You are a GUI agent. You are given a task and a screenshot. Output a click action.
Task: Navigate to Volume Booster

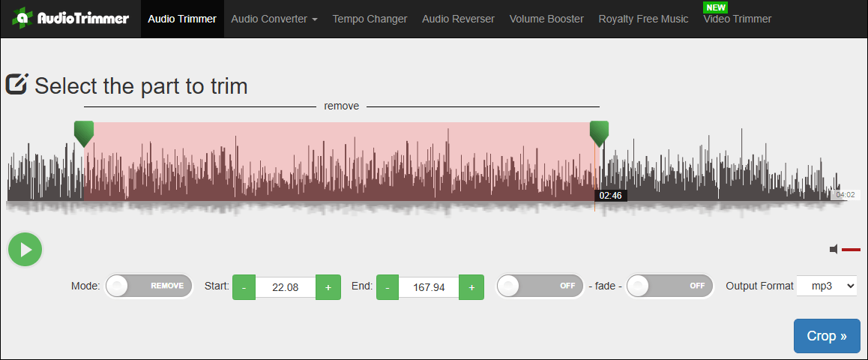pyautogui.click(x=546, y=19)
